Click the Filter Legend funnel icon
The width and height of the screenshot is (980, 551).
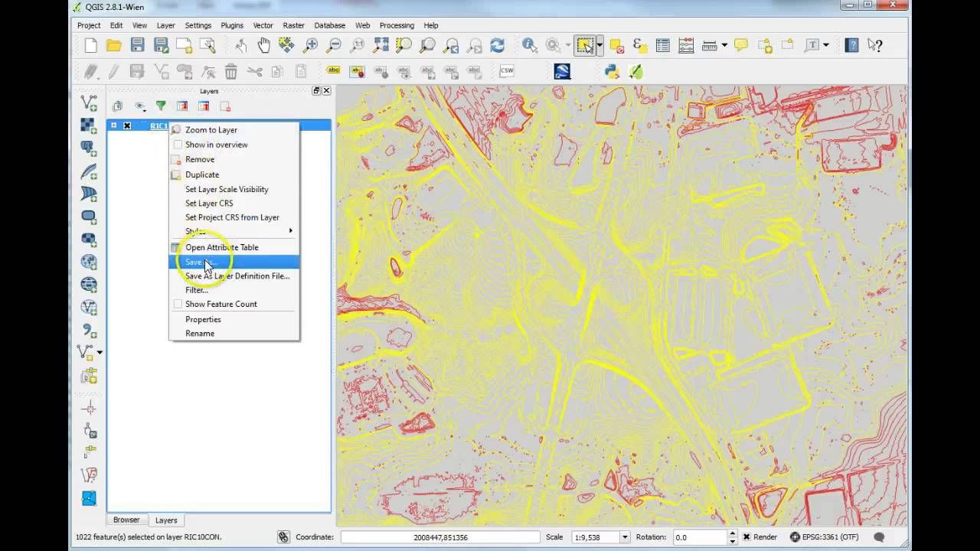pyautogui.click(x=161, y=106)
